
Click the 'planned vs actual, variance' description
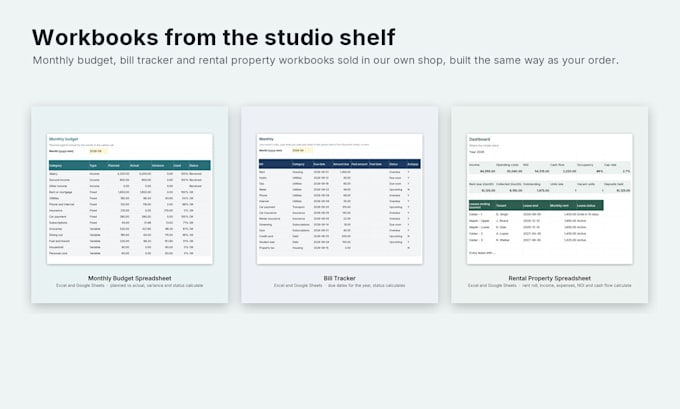click(130, 285)
